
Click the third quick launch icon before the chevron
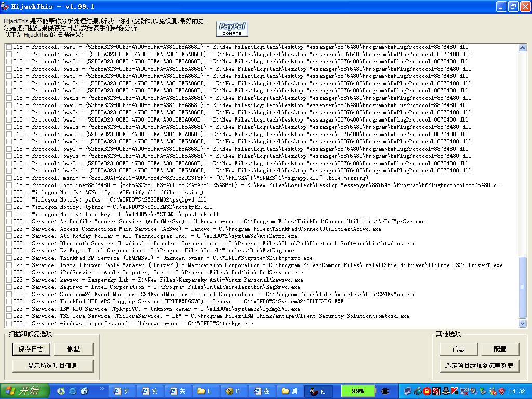click(x=84, y=391)
